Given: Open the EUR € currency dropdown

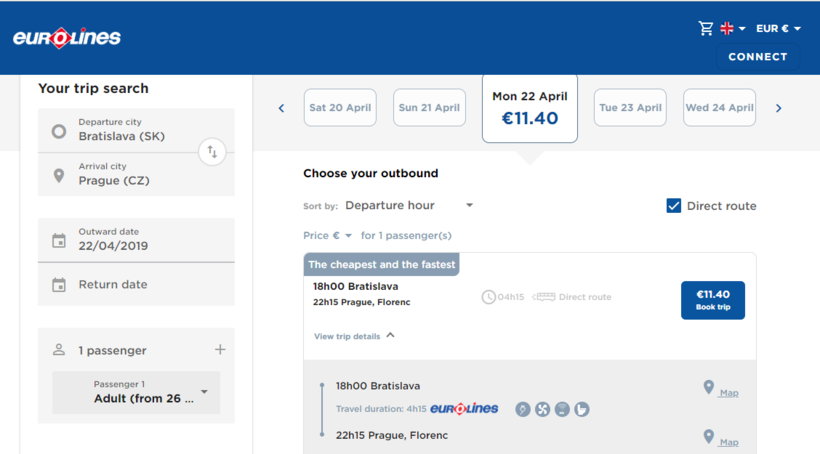Looking at the screenshot, I should pos(778,28).
